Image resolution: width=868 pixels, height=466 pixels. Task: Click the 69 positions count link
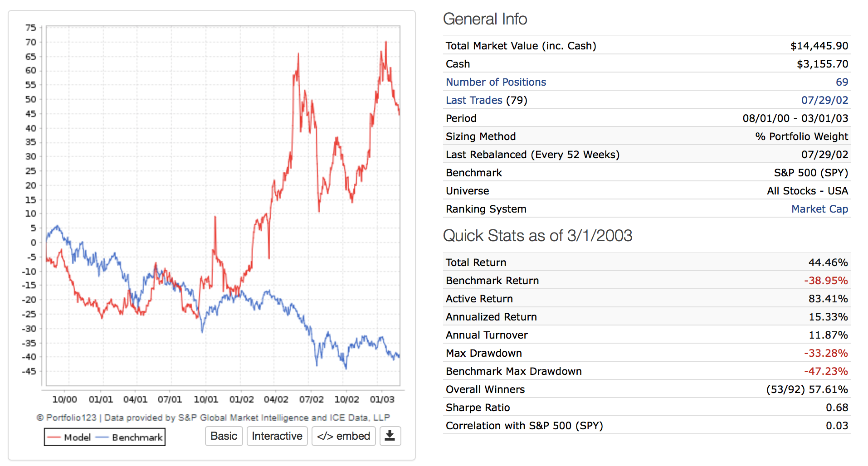point(841,82)
